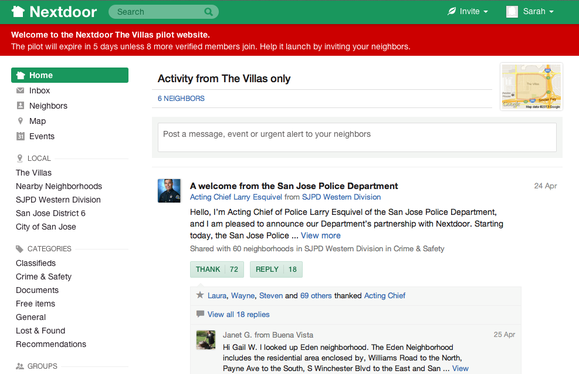Click the Neighbors directory icon
The width and height of the screenshot is (579, 374).
(20, 106)
